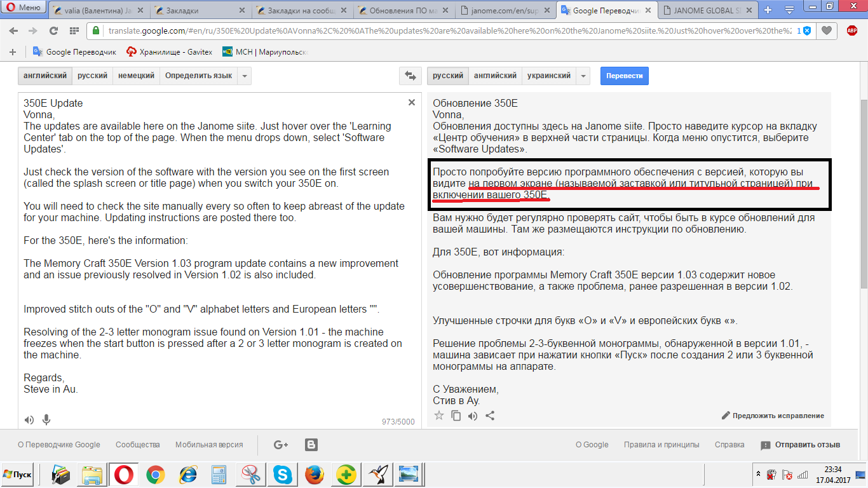
Task: Open Firefox from the taskbar
Action: coord(313,475)
